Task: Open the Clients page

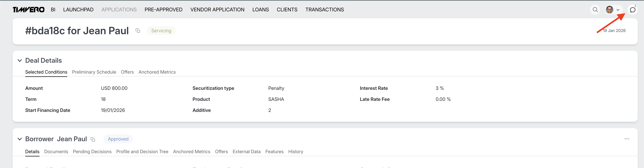Action: [287, 9]
